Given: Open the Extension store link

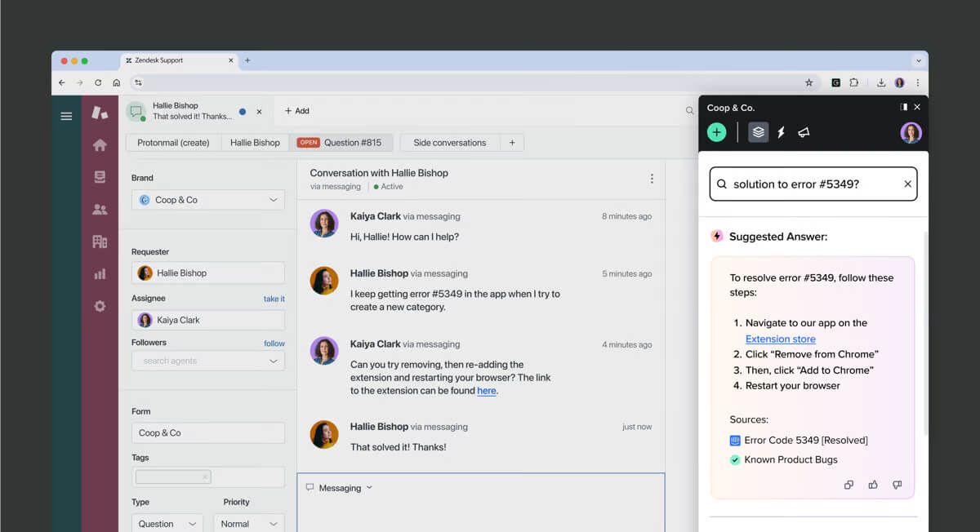Looking at the screenshot, I should pyautogui.click(x=781, y=339).
